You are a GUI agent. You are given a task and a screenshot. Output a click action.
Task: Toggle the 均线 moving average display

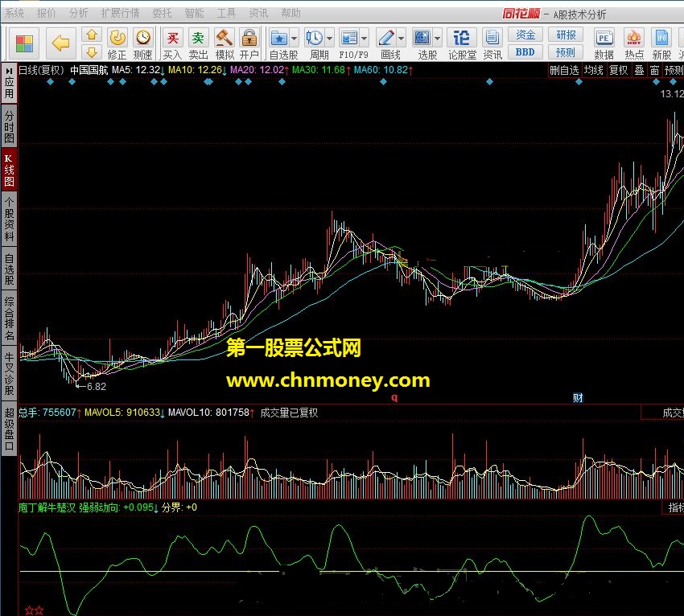(593, 70)
